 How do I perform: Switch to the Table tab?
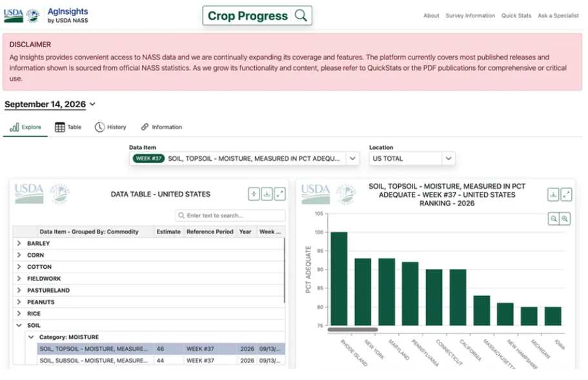click(68, 127)
